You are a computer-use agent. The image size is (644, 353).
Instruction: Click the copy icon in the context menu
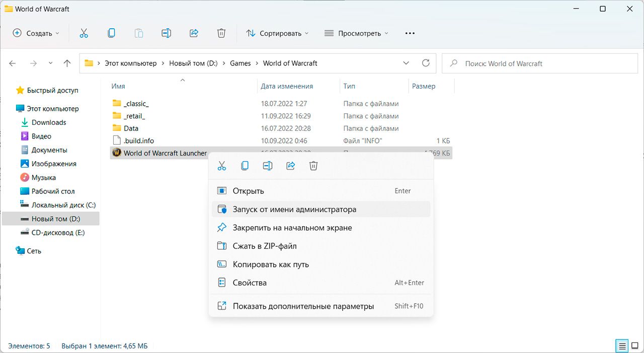(245, 166)
